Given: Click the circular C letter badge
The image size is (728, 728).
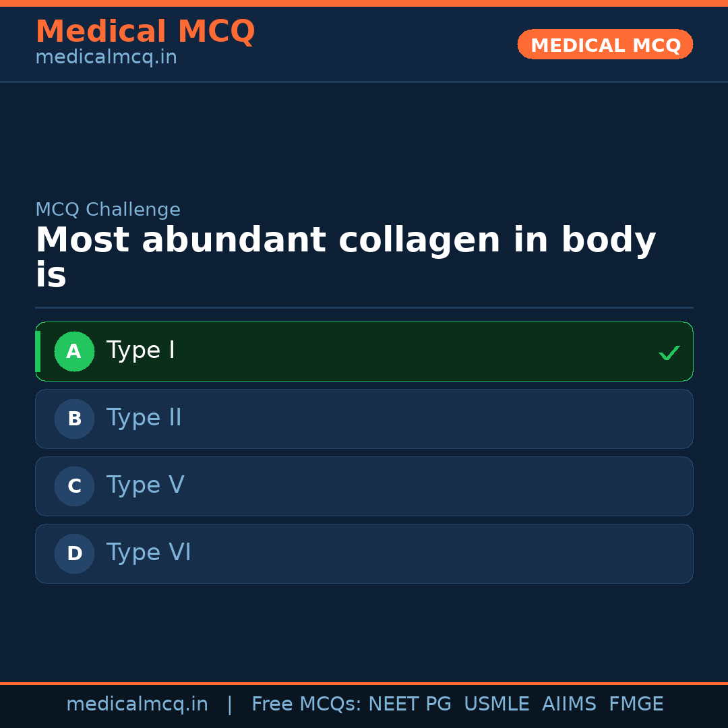Looking at the screenshot, I should [x=74, y=486].
